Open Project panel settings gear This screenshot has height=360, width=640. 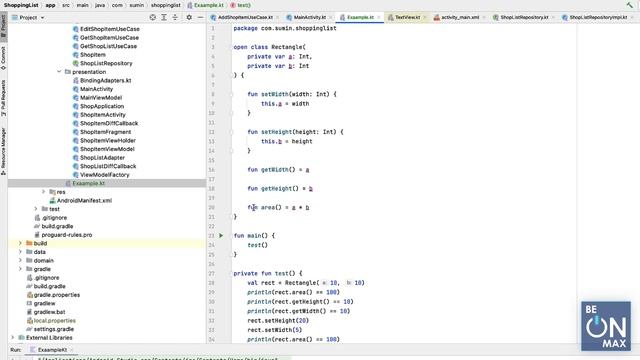[x=189, y=17]
